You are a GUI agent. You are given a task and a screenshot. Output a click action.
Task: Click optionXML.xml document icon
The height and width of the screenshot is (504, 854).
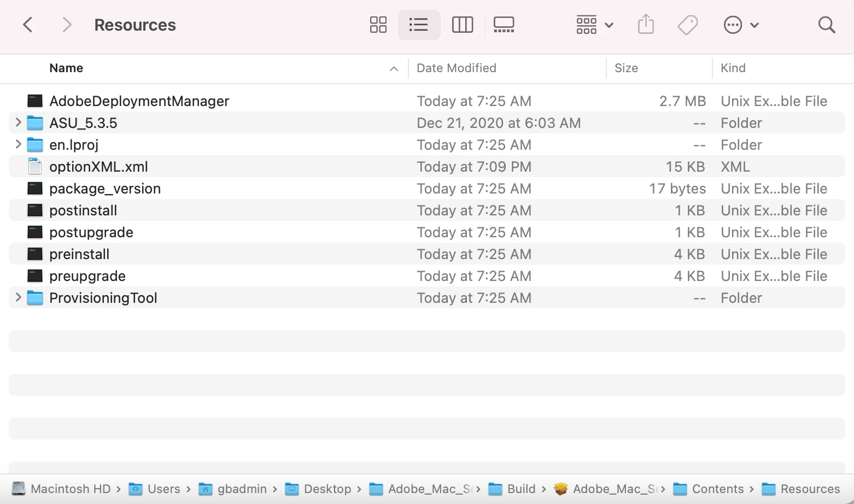coord(35,166)
